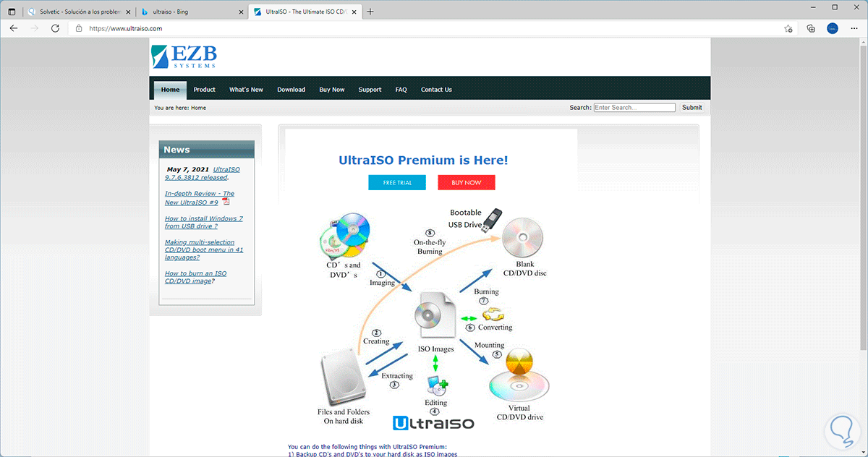Open UltraISO 9.7.6.3812 released link
This screenshot has height=457, width=868.
203,173
